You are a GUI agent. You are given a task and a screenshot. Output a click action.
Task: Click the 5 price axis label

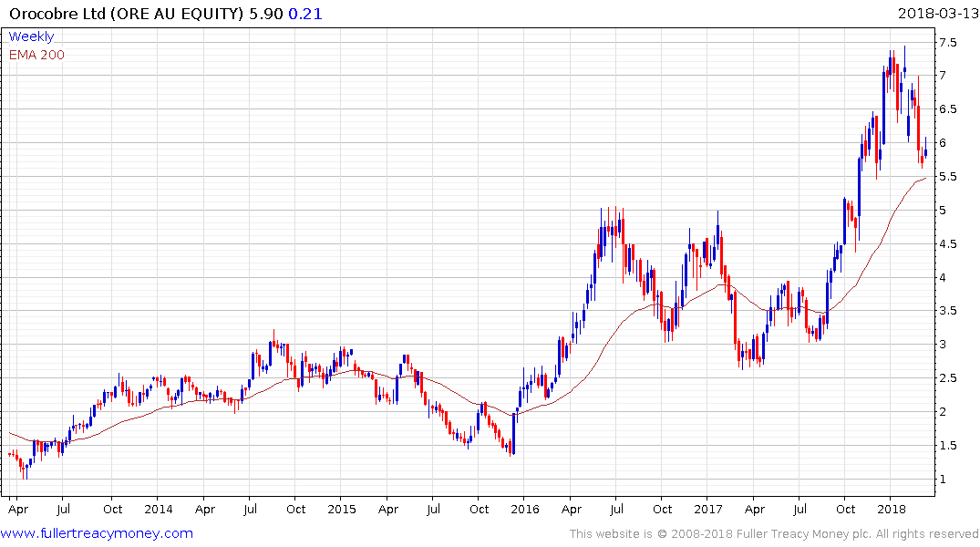click(x=943, y=210)
